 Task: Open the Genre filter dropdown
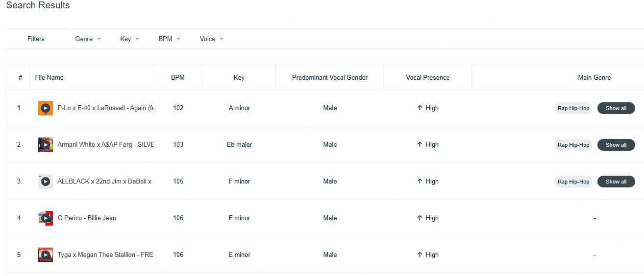coord(88,39)
